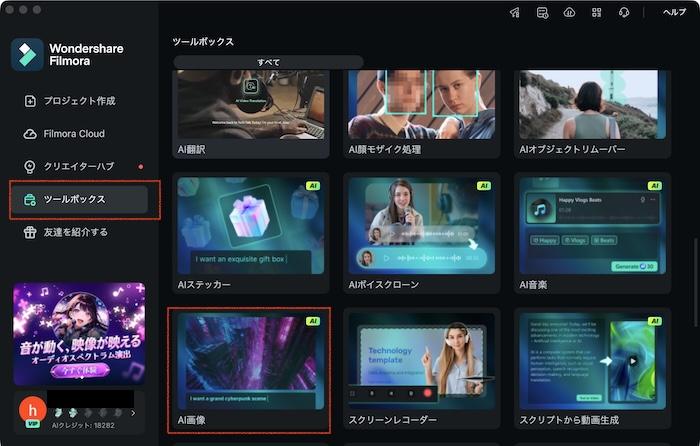This screenshot has height=446, width=700.
Task: Click the Filmora Cloud cloud icon
Action: [x=29, y=134]
